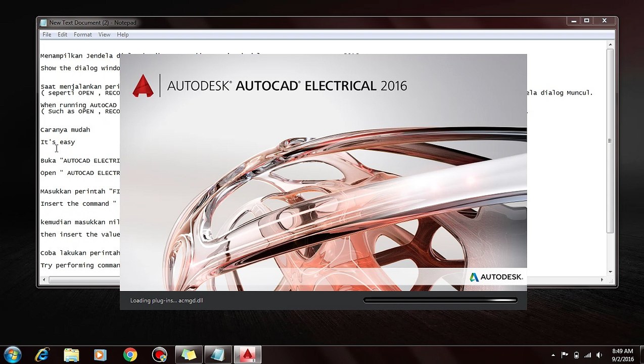Open Notepad Edit menu
Screen dimensions: 644x364
[x=62, y=34]
